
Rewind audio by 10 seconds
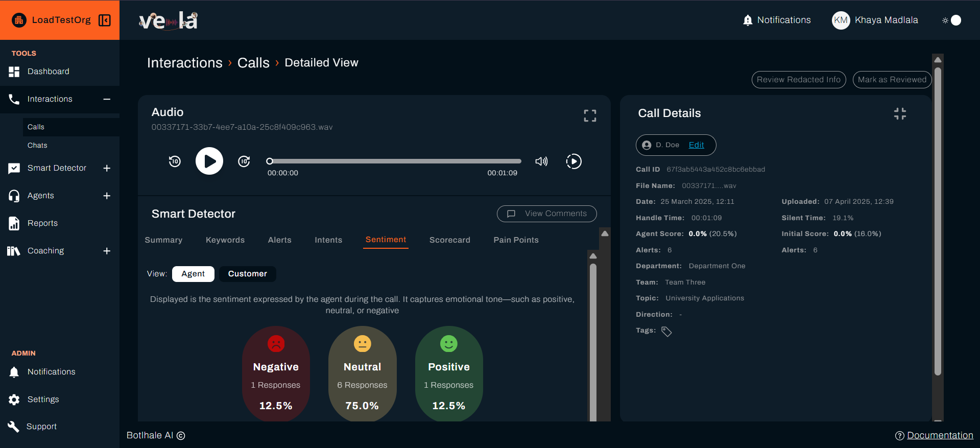click(175, 161)
